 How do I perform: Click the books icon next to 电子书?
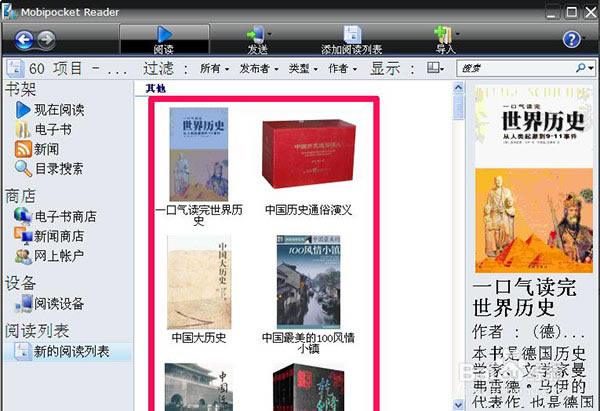tap(23, 129)
